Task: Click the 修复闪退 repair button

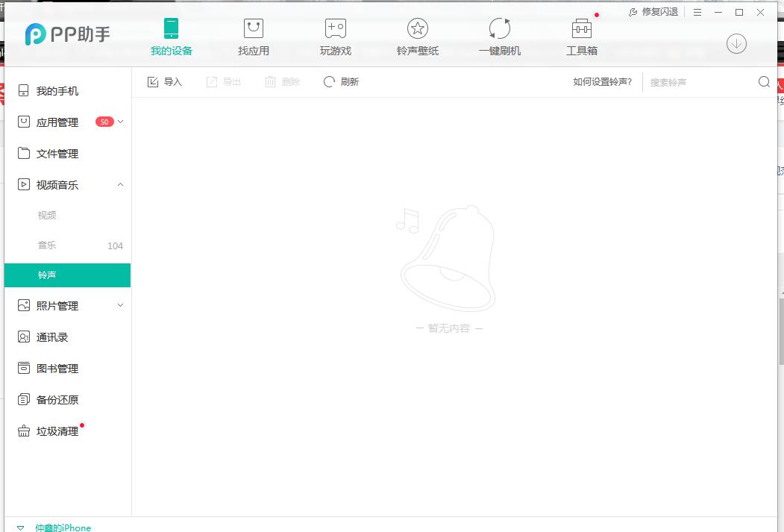Action: click(x=652, y=12)
